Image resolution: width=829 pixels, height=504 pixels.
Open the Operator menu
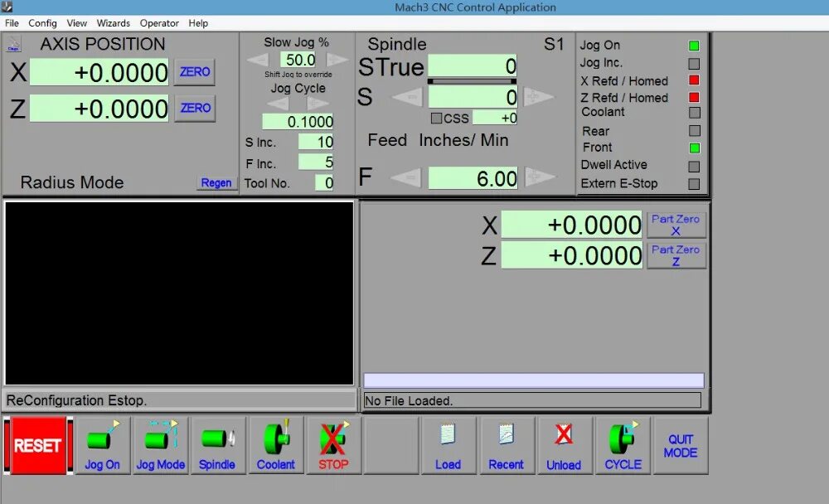159,23
